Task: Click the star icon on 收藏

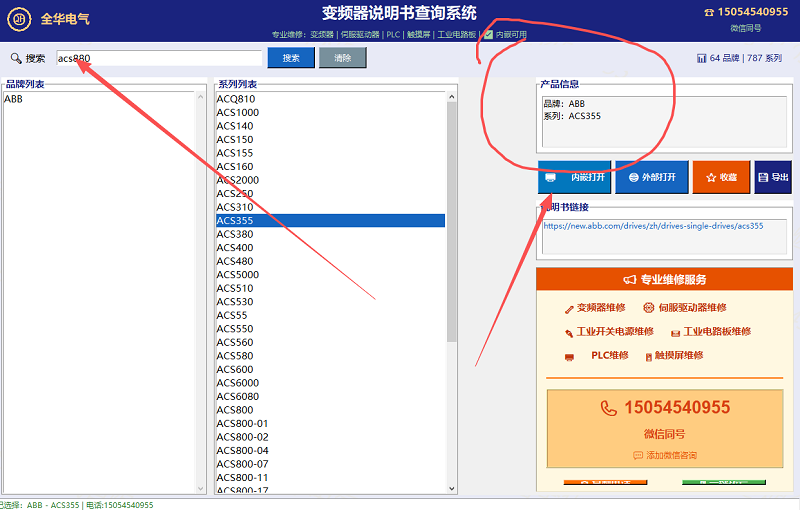Action: [711, 177]
